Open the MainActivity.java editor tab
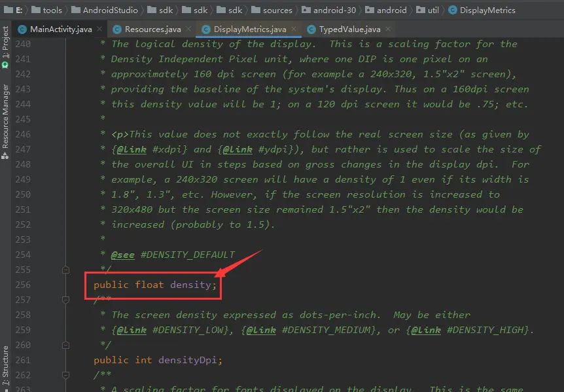This screenshot has height=392, width=564. (x=60, y=29)
